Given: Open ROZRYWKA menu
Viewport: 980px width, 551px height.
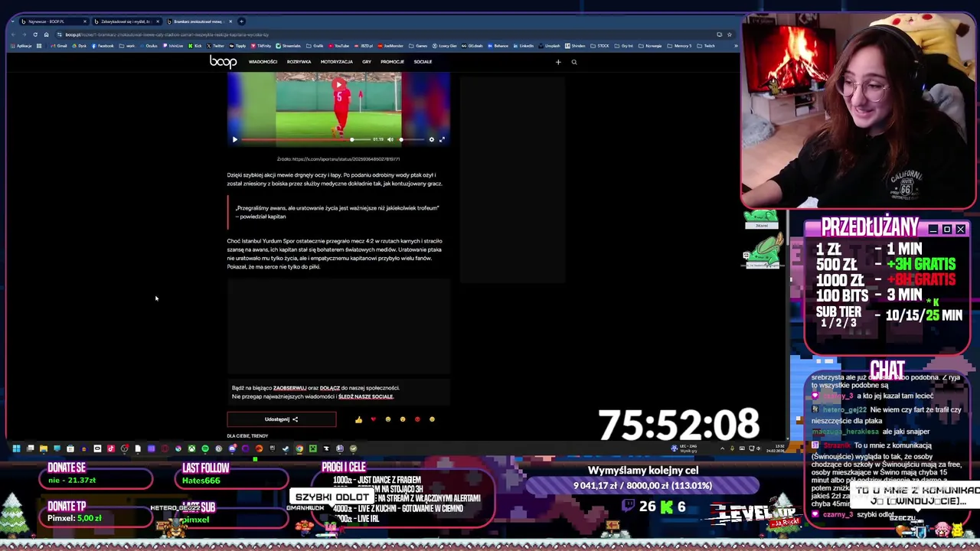Looking at the screenshot, I should point(299,62).
